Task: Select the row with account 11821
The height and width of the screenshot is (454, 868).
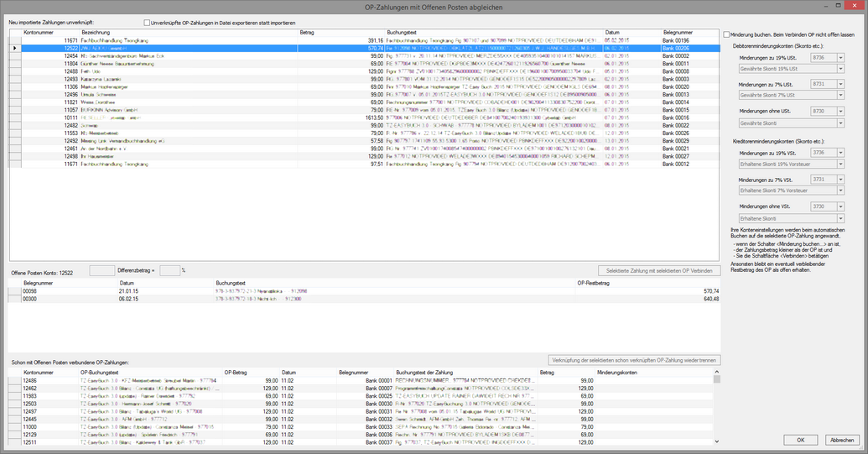Action: click(x=364, y=102)
